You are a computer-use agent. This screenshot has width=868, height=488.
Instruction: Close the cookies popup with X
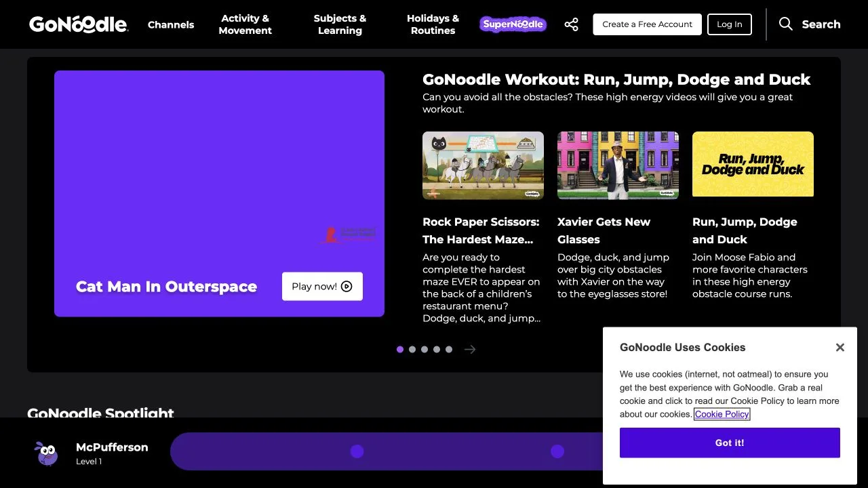840,348
